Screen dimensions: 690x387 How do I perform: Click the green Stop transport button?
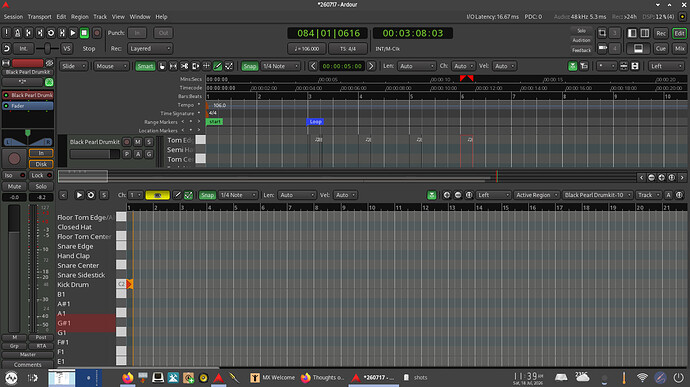pyautogui.click(x=84, y=33)
